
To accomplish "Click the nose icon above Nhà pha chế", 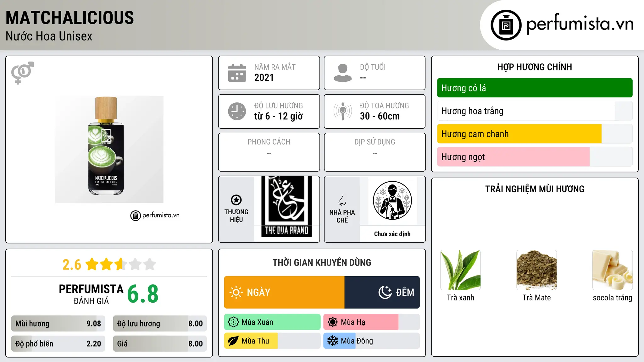I will click(342, 200).
